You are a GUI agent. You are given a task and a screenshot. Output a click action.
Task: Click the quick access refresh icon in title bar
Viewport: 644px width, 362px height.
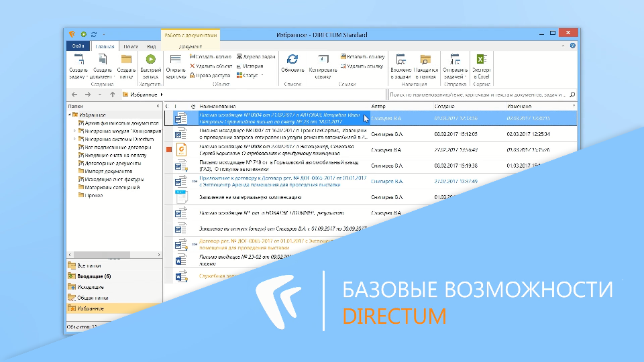94,34
